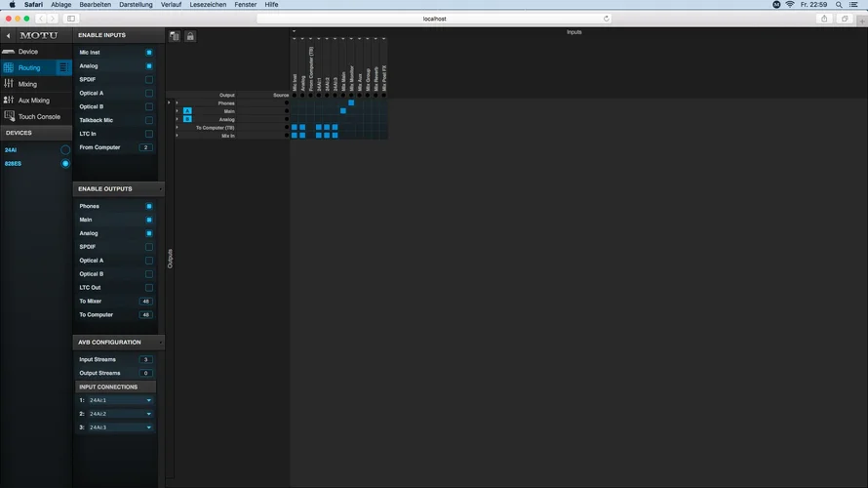Click the Mix Monitor column source dot
Screen dimensions: 868x488
(351, 96)
